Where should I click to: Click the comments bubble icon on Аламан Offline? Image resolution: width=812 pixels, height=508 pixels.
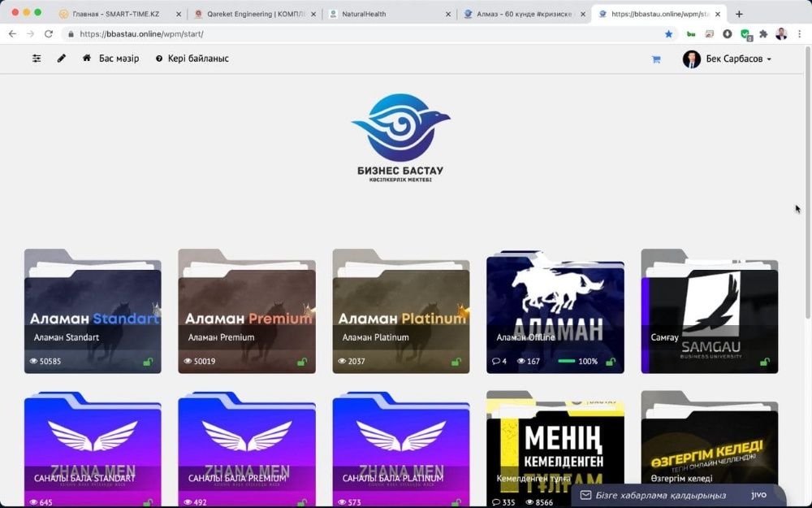click(x=495, y=362)
